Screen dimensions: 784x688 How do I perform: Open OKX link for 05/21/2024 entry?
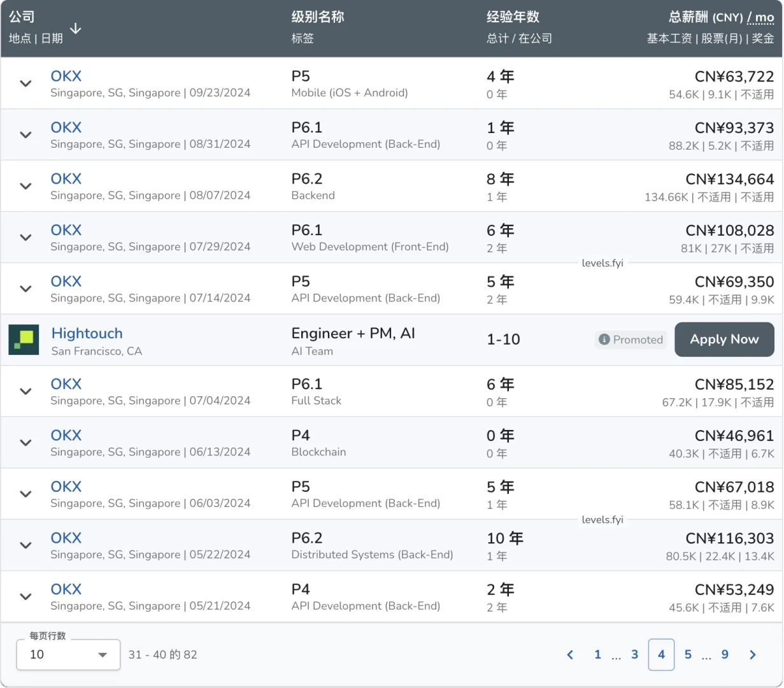[x=66, y=589]
